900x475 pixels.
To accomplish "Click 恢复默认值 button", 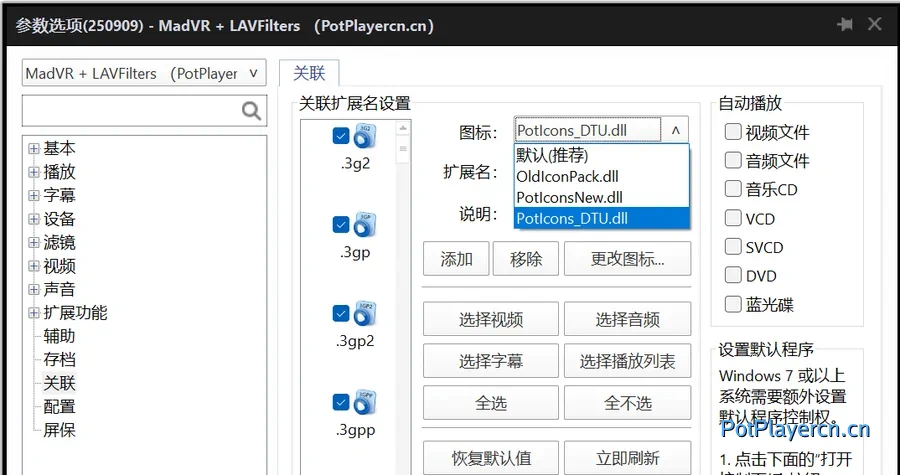I will tap(491, 458).
